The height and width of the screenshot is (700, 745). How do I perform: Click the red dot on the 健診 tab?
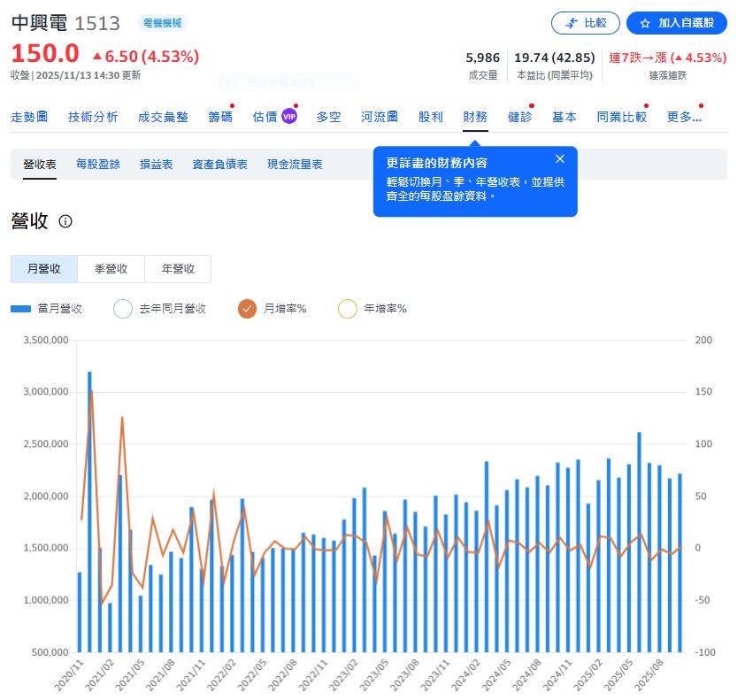[532, 104]
